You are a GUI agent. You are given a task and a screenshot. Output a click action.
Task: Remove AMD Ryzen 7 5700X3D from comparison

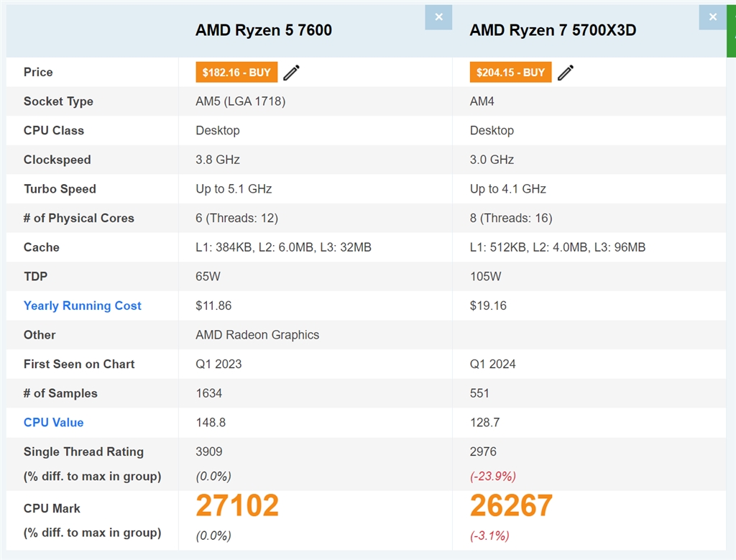point(712,17)
